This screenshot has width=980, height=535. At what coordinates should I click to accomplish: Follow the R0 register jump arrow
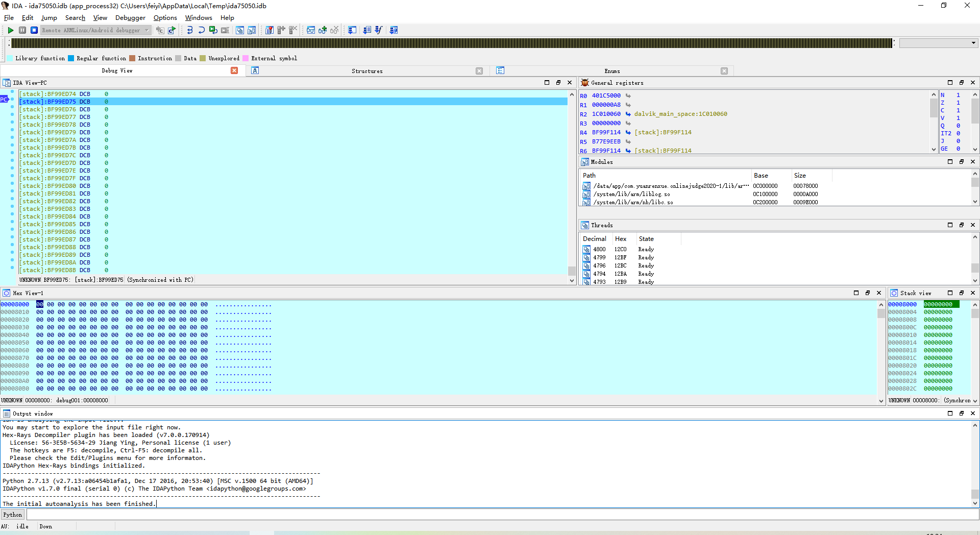(x=628, y=95)
